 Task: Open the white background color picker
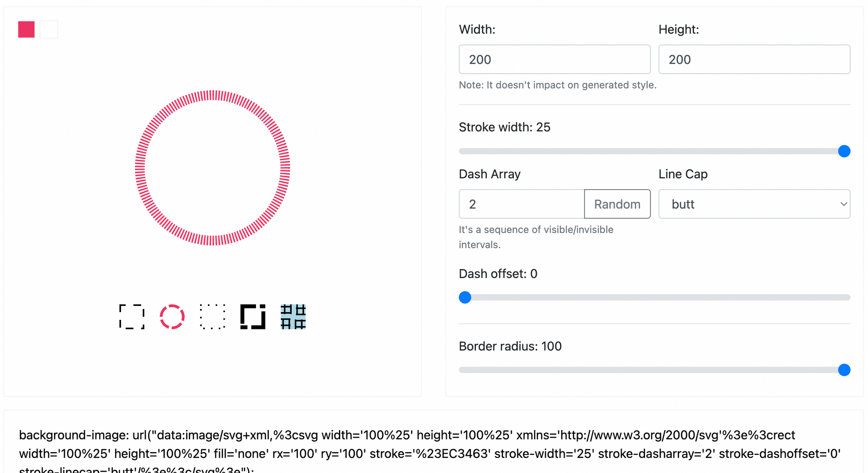pyautogui.click(x=49, y=30)
